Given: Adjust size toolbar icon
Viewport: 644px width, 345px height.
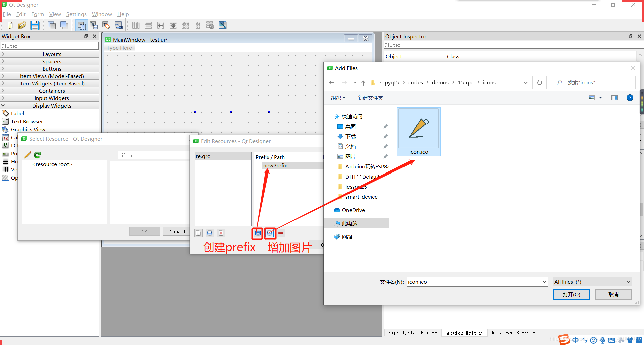Looking at the screenshot, I should [x=223, y=25].
